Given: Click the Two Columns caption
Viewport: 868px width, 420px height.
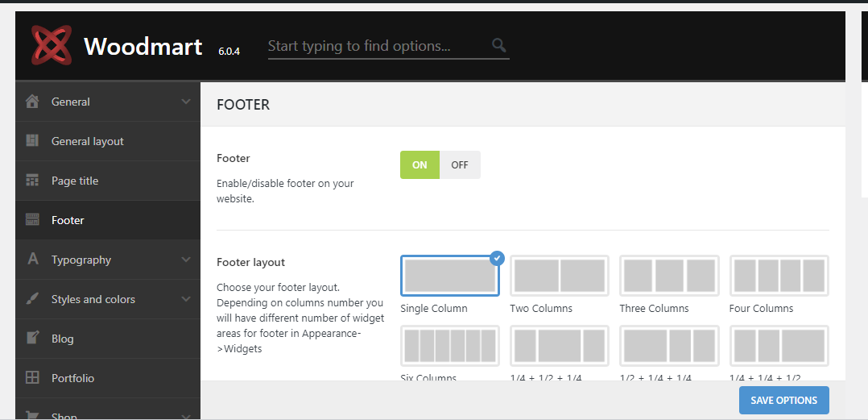Looking at the screenshot, I should tap(541, 309).
